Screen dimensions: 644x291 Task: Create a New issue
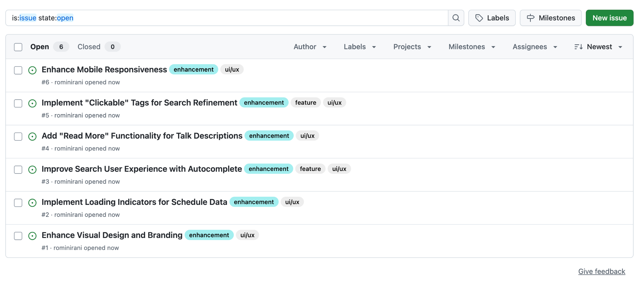(609, 18)
